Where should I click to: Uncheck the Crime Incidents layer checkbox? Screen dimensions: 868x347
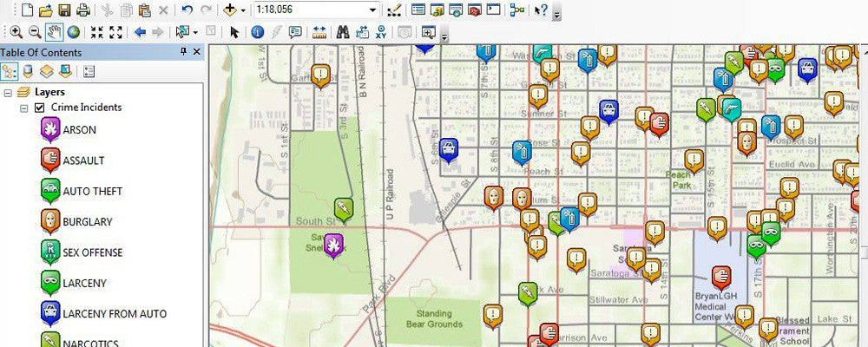coord(39,108)
